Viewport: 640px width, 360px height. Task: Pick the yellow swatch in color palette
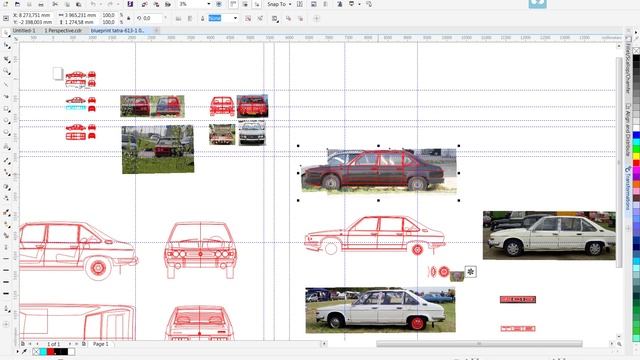coord(636,156)
